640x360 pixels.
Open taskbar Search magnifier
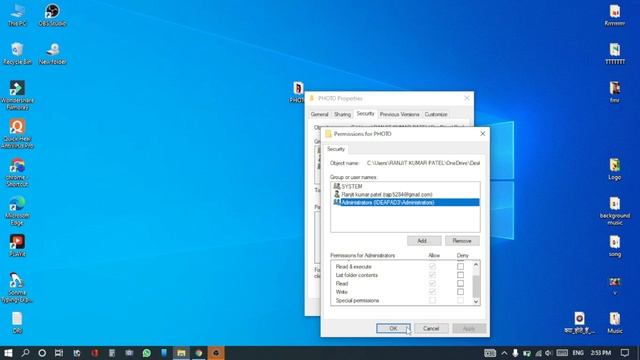coord(25,353)
